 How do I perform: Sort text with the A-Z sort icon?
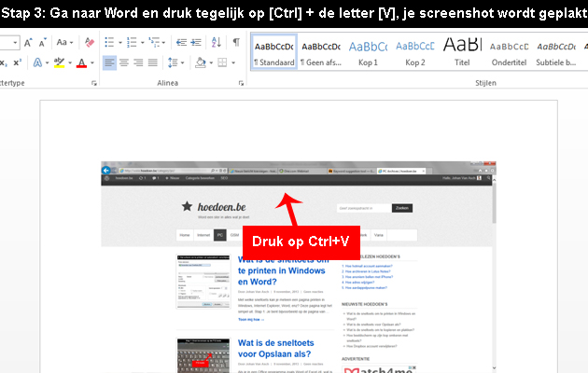pos(217,42)
